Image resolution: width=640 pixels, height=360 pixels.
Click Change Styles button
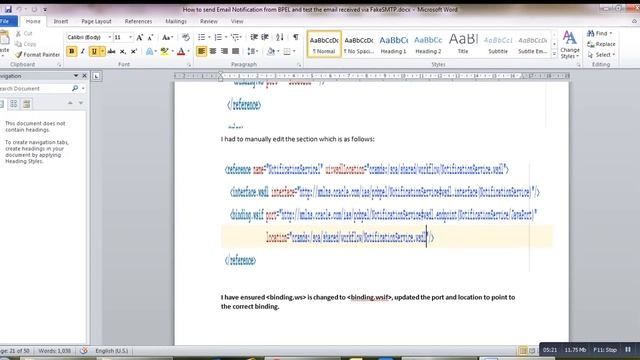pyautogui.click(x=570, y=45)
